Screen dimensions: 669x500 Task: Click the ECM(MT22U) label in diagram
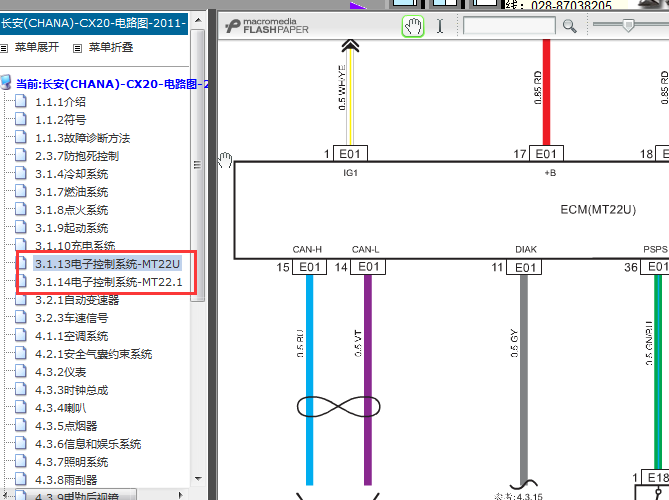(x=598, y=209)
